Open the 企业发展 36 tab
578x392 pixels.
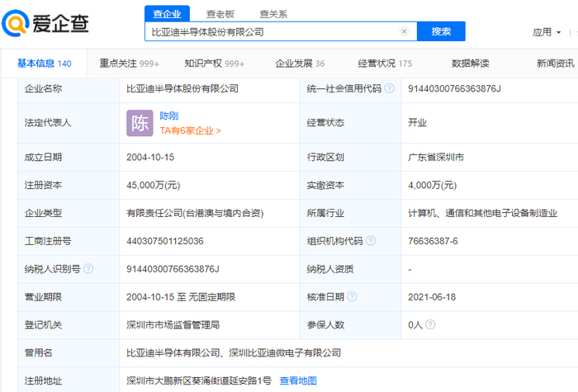click(300, 64)
